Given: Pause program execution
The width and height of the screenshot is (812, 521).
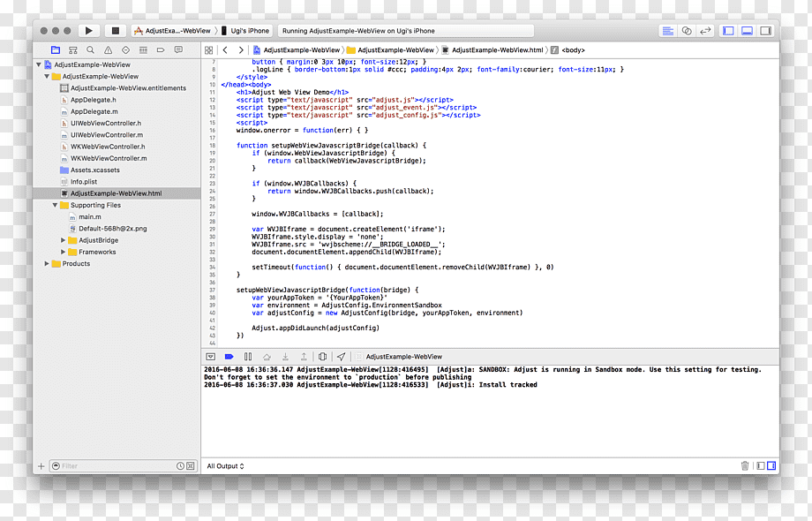Looking at the screenshot, I should [x=248, y=357].
